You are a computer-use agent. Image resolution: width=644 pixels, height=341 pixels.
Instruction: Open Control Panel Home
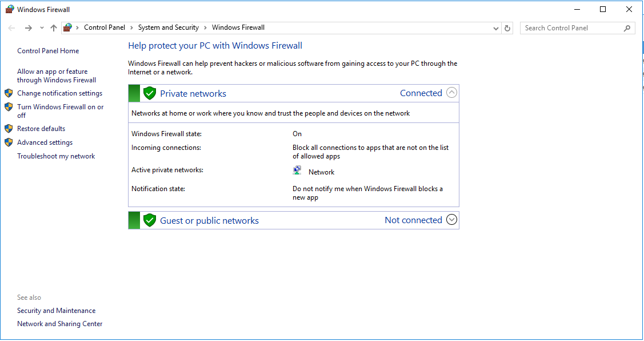click(x=48, y=50)
